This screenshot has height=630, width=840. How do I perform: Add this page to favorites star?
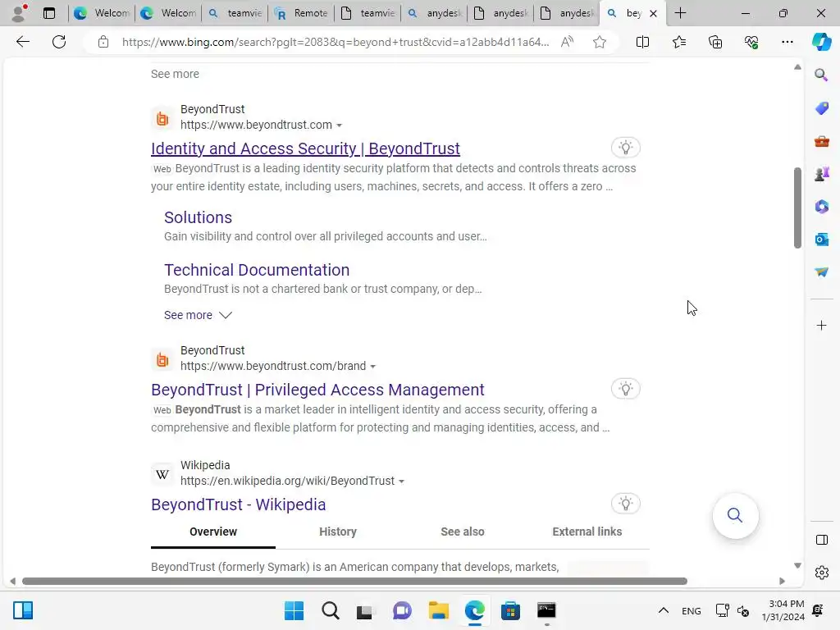point(600,42)
